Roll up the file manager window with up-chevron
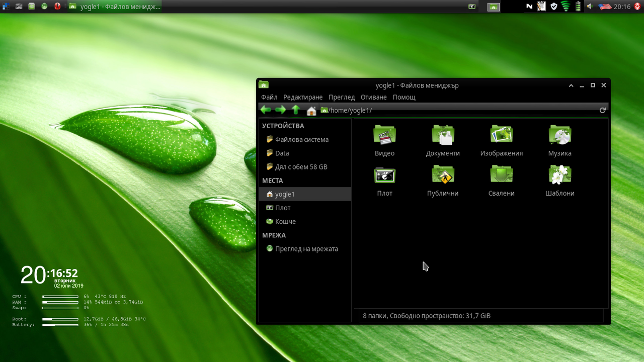Viewport: 644px width, 362px height. (x=571, y=85)
